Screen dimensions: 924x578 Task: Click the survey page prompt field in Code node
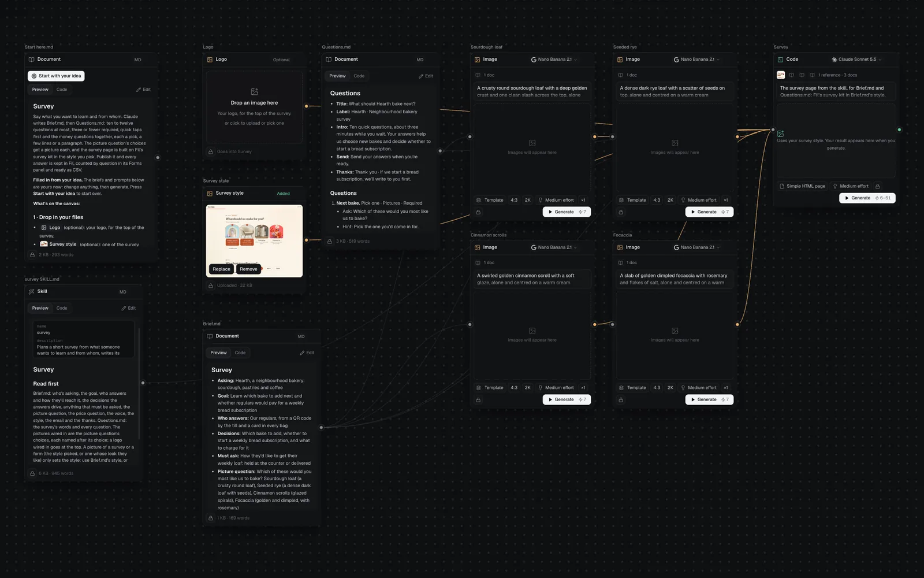pos(836,91)
